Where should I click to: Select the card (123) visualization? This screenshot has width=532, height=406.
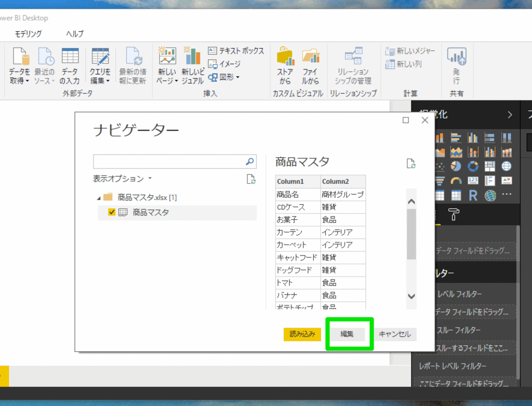[x=473, y=180]
